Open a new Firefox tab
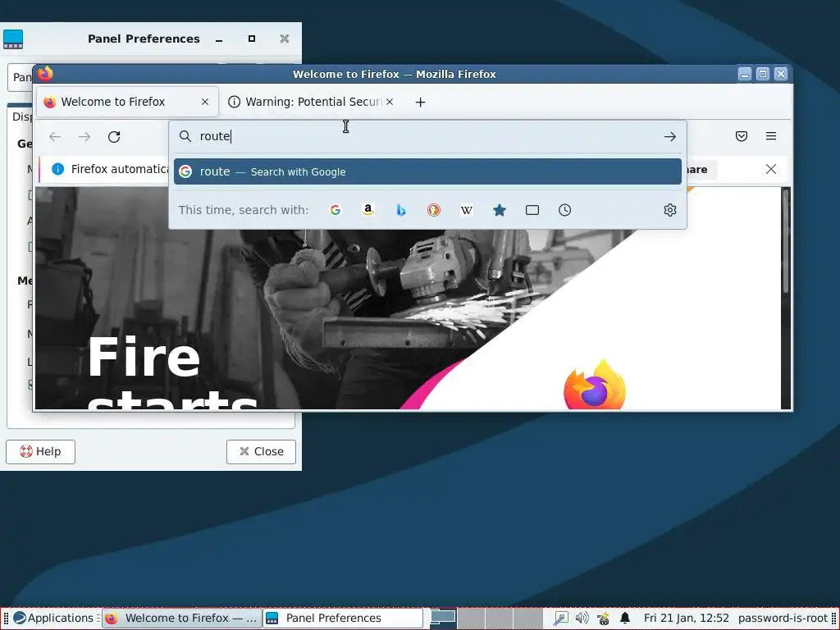The height and width of the screenshot is (630, 840). [x=421, y=102]
